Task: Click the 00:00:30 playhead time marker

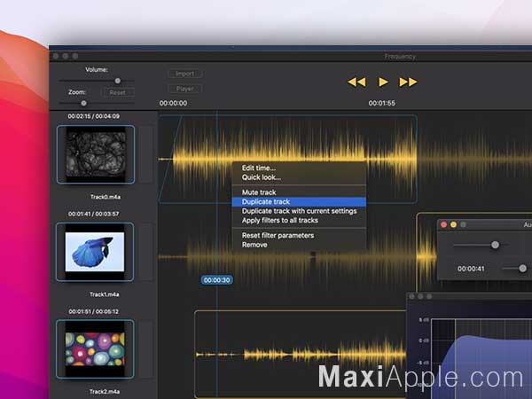Action: [x=217, y=280]
